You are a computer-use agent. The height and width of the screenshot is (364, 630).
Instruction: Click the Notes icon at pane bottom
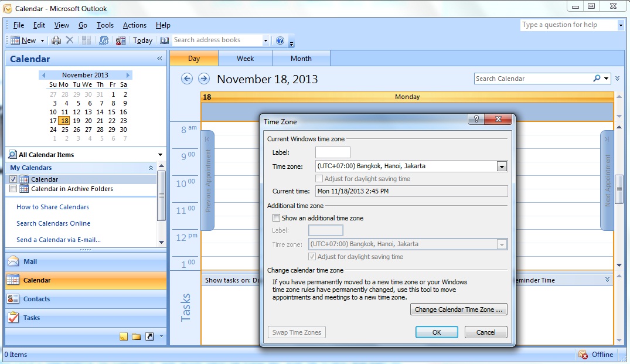pos(124,336)
